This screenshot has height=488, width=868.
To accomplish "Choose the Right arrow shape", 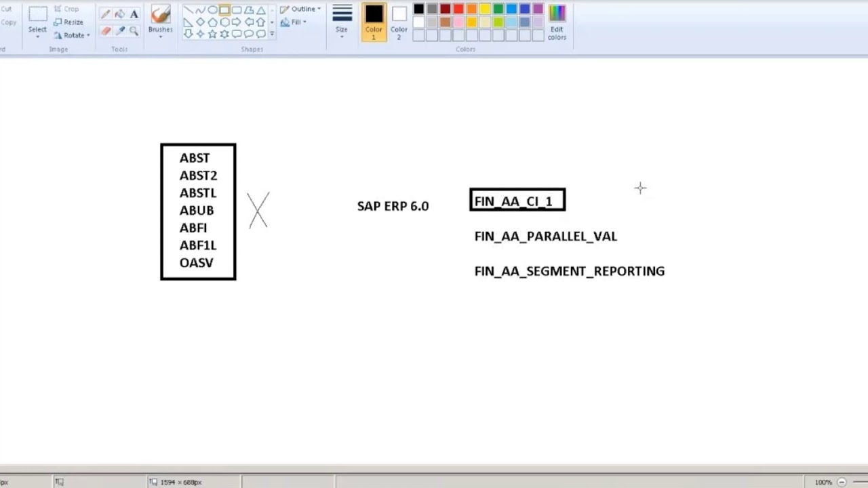I will [x=237, y=22].
